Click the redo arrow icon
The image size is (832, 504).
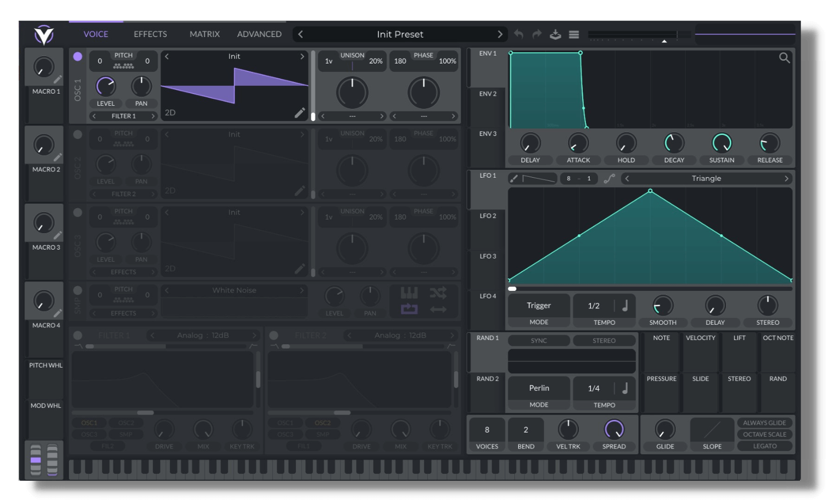[x=537, y=34]
